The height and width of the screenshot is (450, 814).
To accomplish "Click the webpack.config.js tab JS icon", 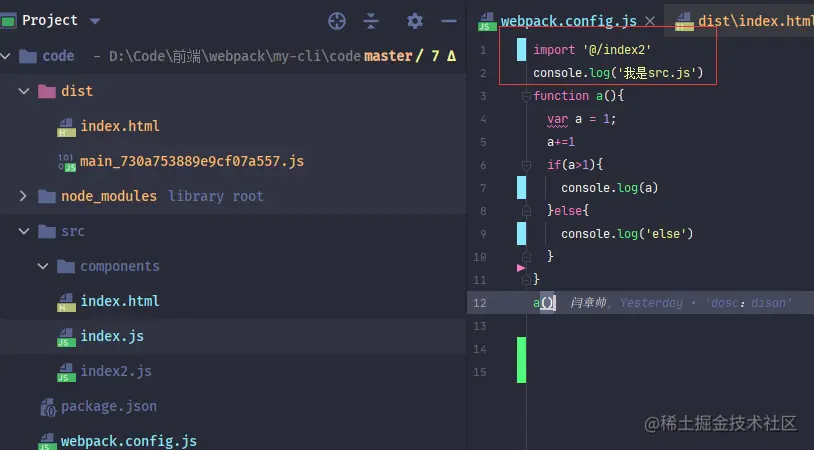I will pos(486,22).
